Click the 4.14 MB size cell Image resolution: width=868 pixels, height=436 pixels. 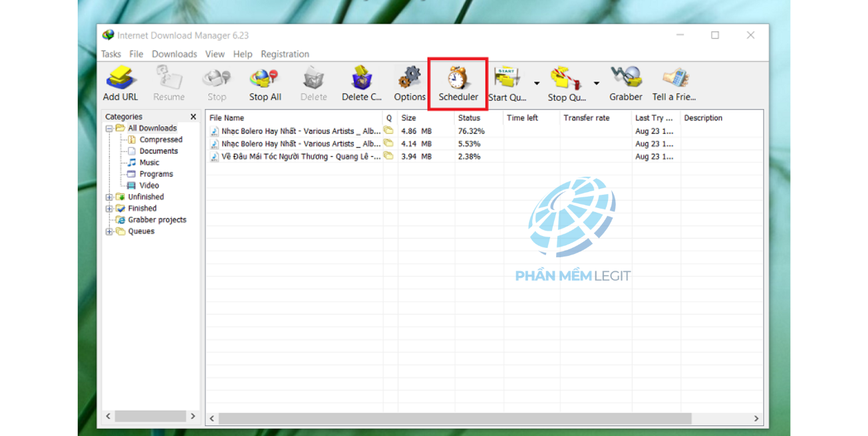416,144
